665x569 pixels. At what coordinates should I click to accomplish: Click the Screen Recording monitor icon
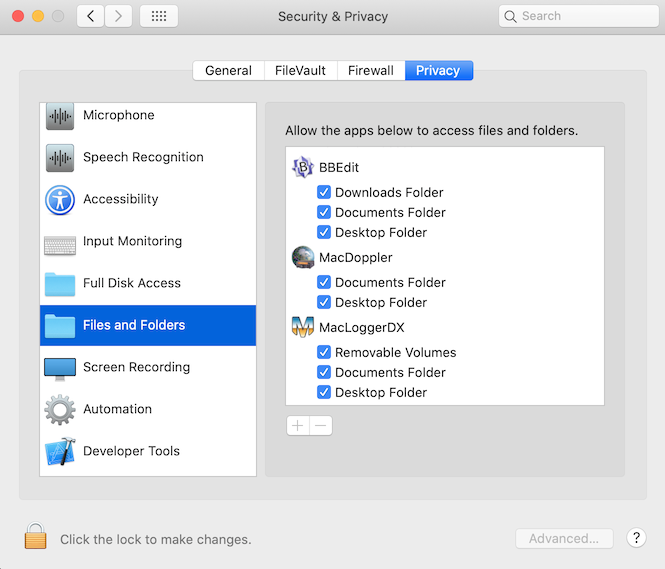[60, 368]
